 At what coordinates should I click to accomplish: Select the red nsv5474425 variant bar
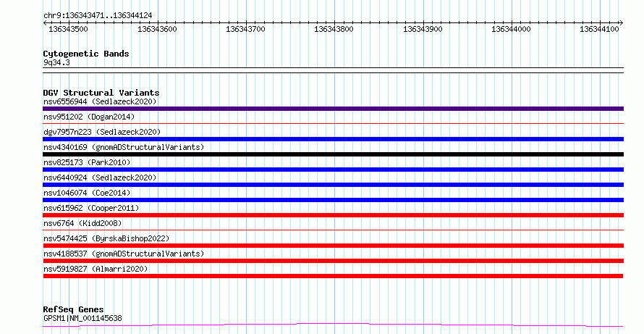[333, 246]
